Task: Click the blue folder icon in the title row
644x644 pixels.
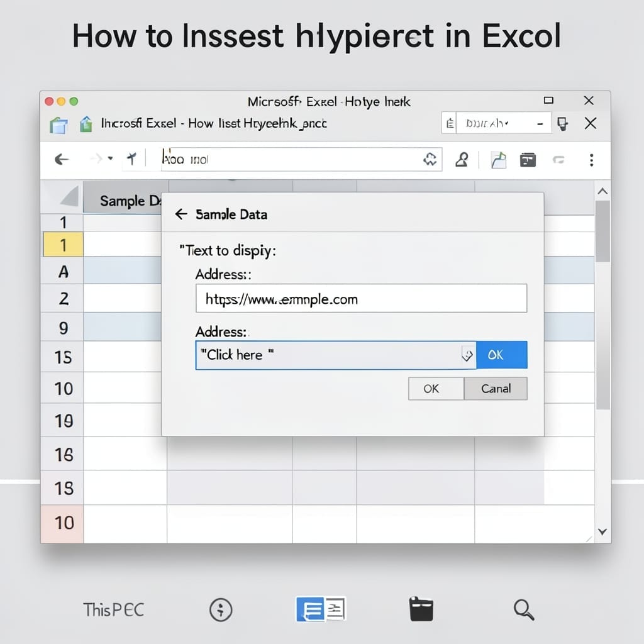Action: tap(58, 125)
